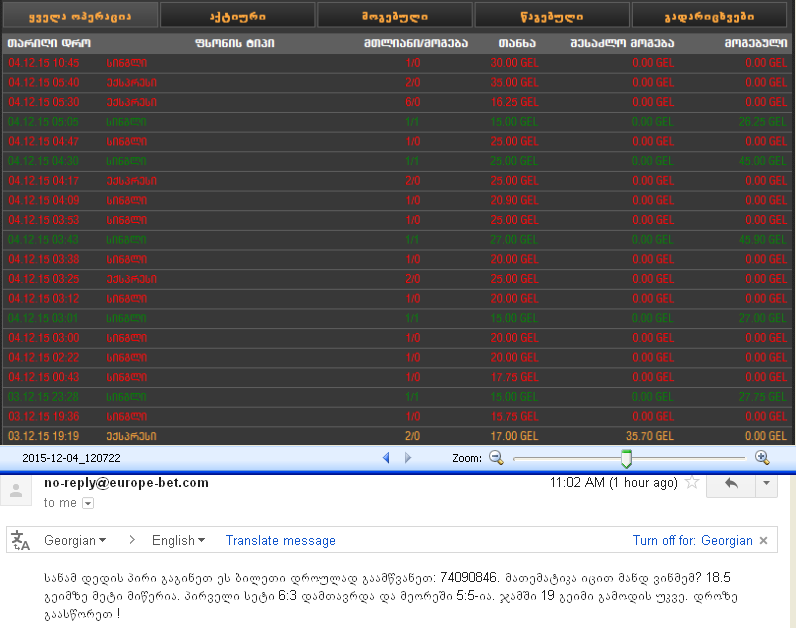Click the 35.00 GEL amount cell
Screen dimensions: 796x628
pyautogui.click(x=514, y=82)
